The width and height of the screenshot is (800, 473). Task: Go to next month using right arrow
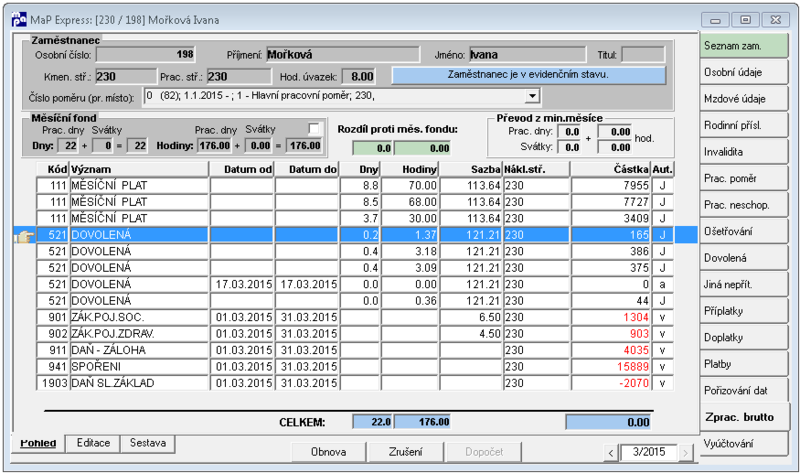686,452
